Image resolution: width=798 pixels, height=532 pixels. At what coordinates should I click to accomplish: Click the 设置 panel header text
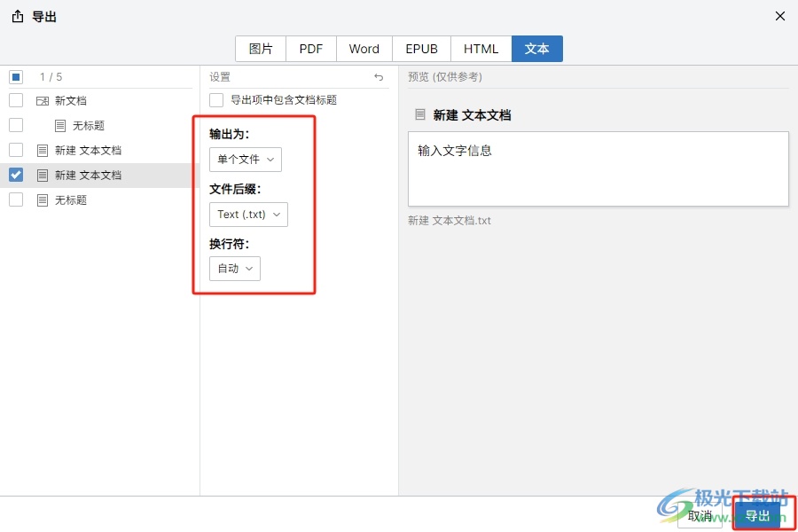coord(220,77)
